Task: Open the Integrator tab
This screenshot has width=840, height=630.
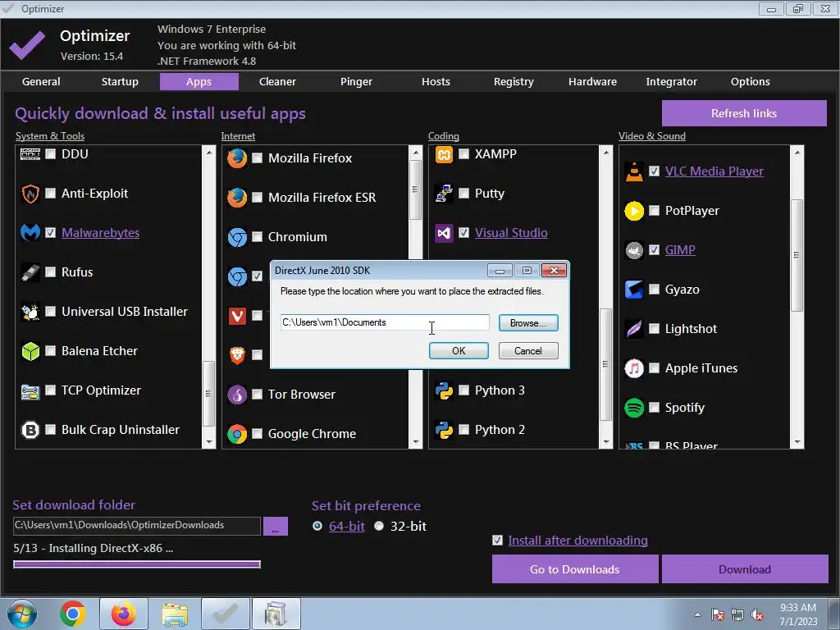Action: pos(671,81)
